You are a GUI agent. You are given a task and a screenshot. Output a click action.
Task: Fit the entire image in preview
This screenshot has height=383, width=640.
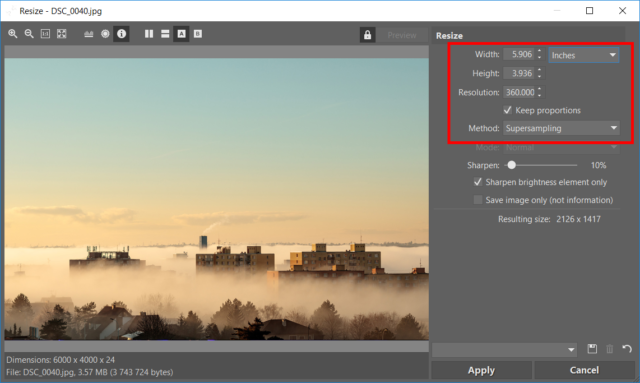tap(62, 34)
